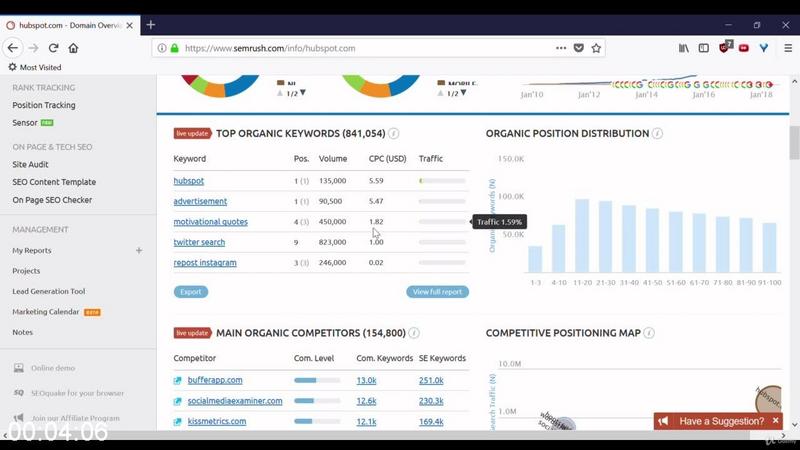The height and width of the screenshot is (450, 800).
Task: Click the page vertical scrollbar thumb
Action: coord(794,142)
